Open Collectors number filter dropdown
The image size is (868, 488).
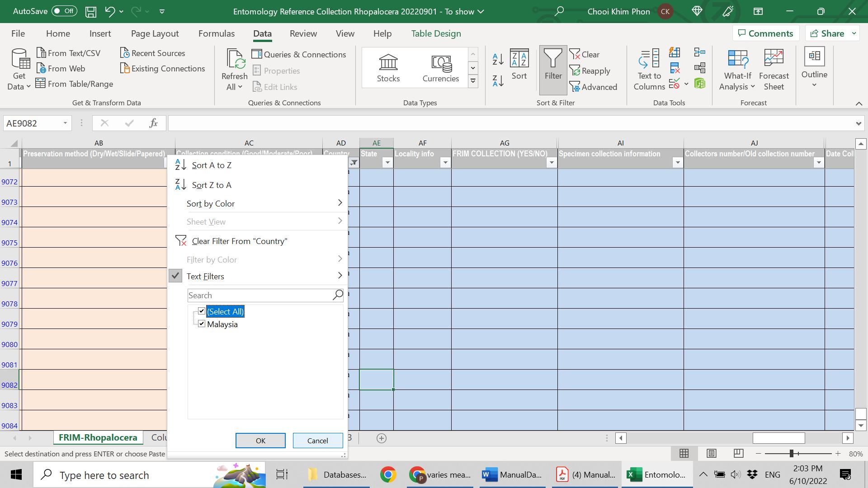click(819, 163)
